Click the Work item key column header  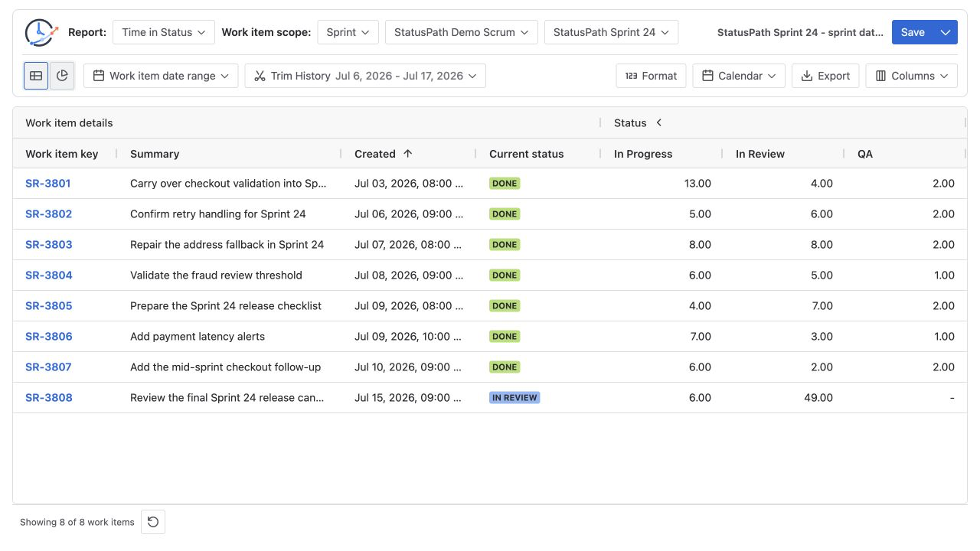[62, 154]
